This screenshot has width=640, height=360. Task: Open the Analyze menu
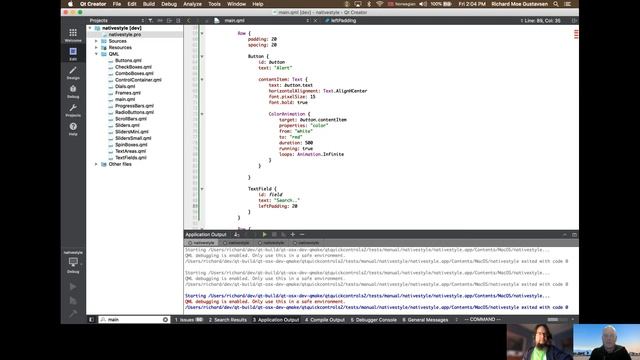pos(192,4)
